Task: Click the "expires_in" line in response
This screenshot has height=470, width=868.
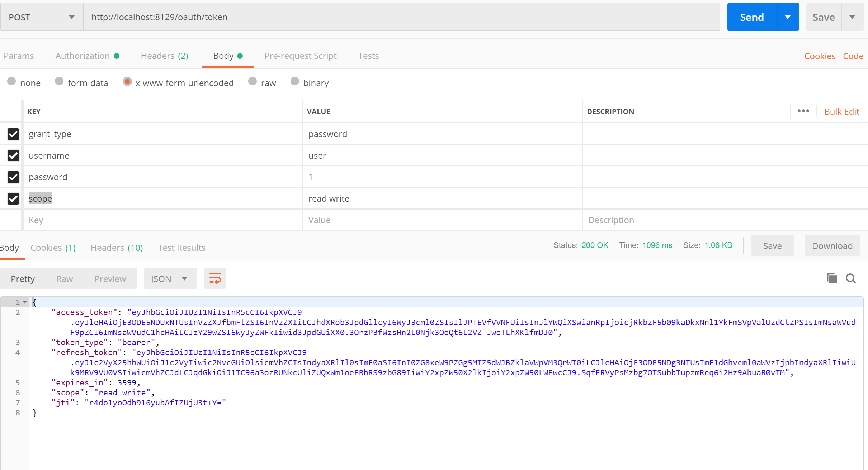Action: tap(96, 383)
